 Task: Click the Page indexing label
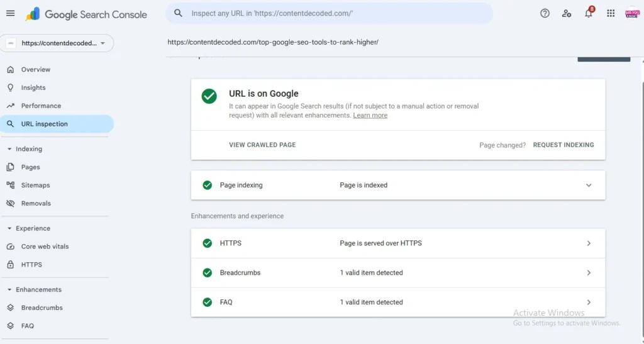pos(241,185)
